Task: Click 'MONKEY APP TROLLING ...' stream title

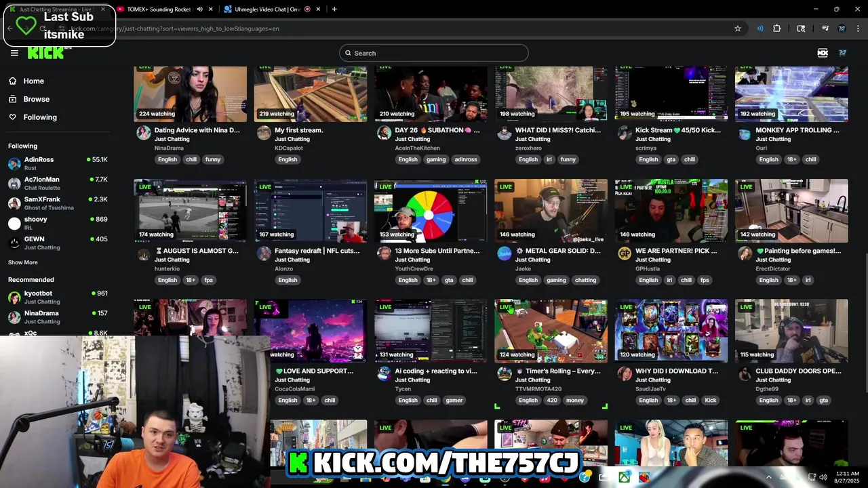Action: point(797,130)
